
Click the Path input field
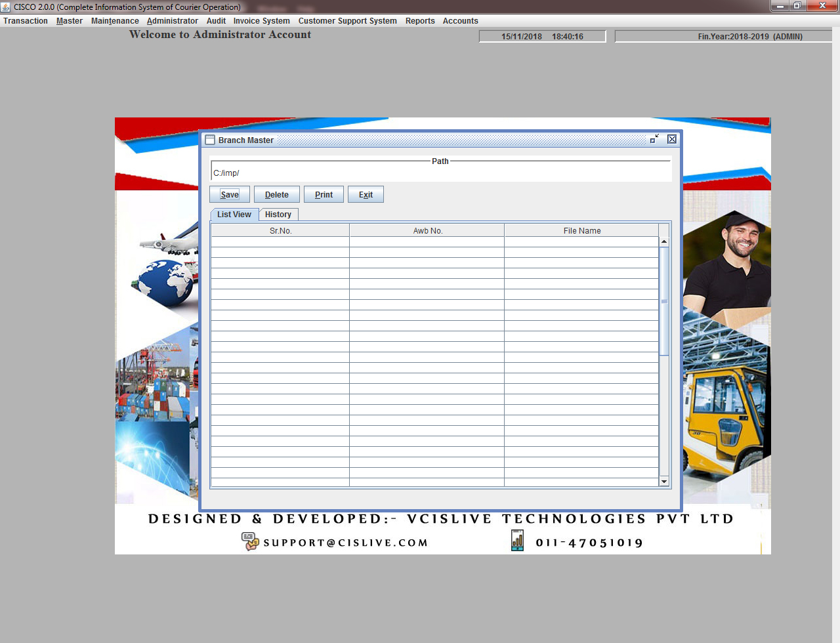tap(441, 173)
